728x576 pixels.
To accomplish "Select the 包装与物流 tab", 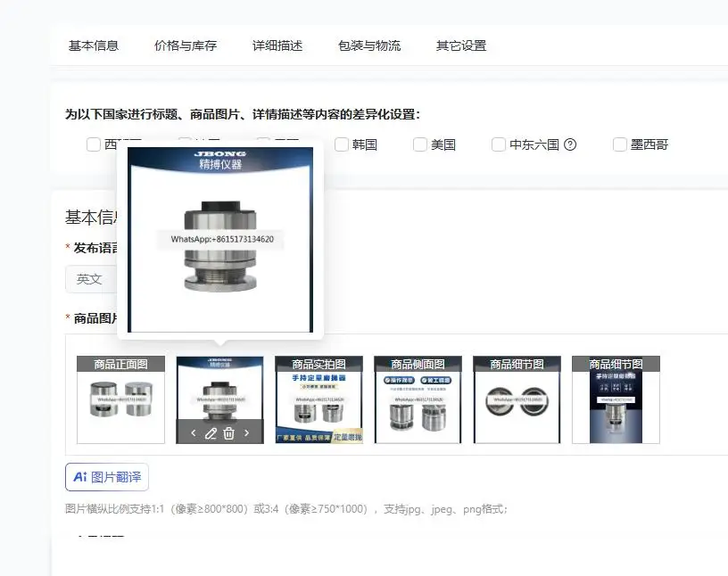I will point(369,45).
